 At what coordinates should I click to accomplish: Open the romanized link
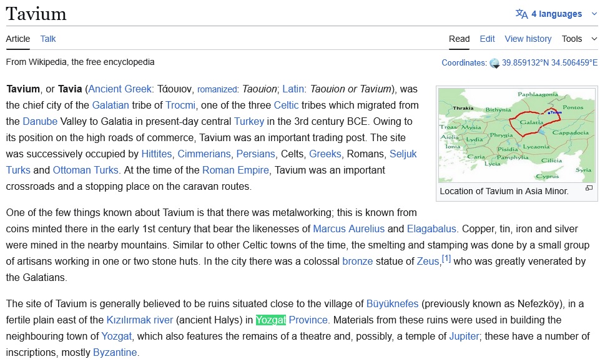(x=217, y=89)
